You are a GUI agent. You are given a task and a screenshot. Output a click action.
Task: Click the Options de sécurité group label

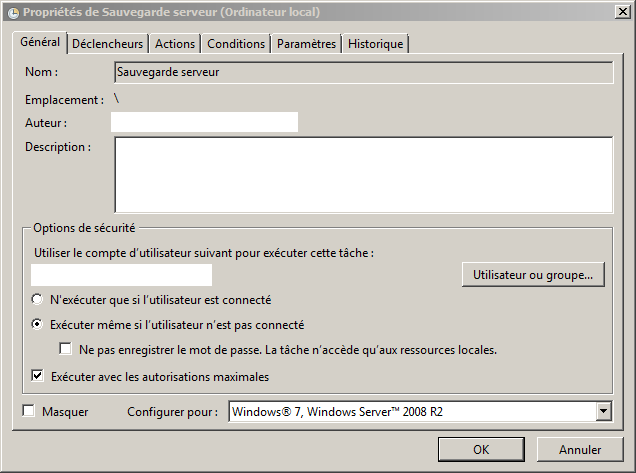click(84, 228)
